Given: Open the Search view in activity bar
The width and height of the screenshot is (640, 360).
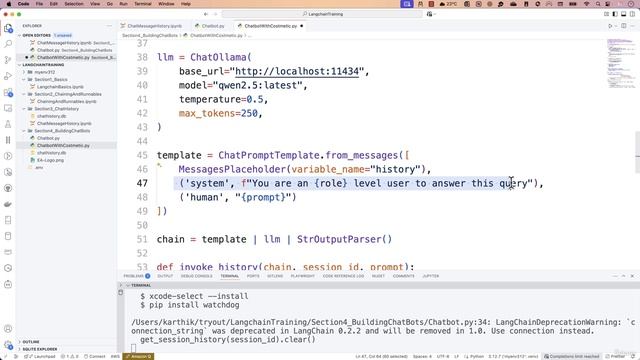Looking at the screenshot, I should click(8, 44).
